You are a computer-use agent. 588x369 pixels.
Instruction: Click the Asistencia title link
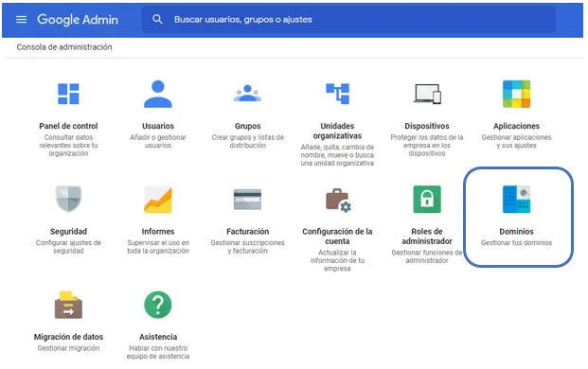158,337
